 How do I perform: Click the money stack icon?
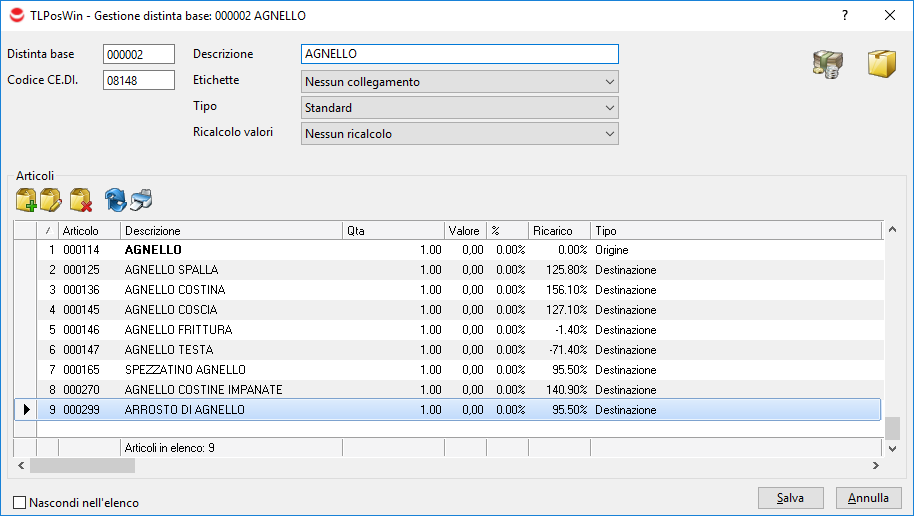point(827,66)
